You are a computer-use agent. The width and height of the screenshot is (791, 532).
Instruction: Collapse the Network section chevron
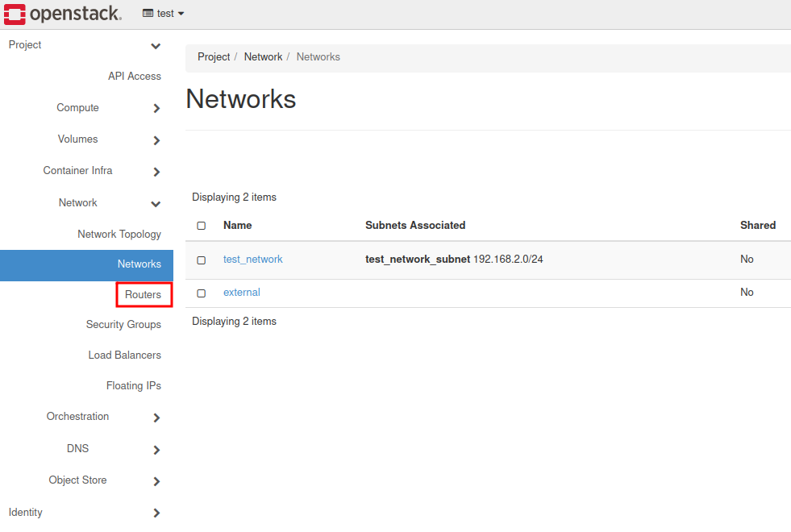[156, 204]
